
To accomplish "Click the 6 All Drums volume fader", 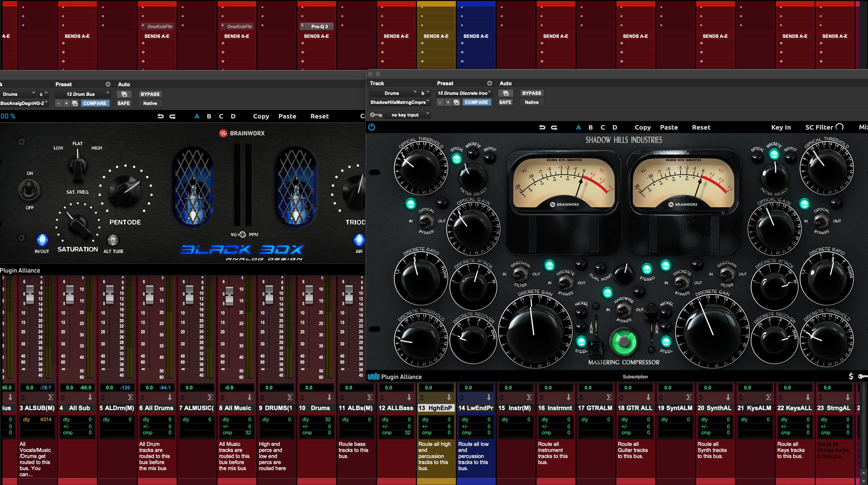I will point(150,294).
